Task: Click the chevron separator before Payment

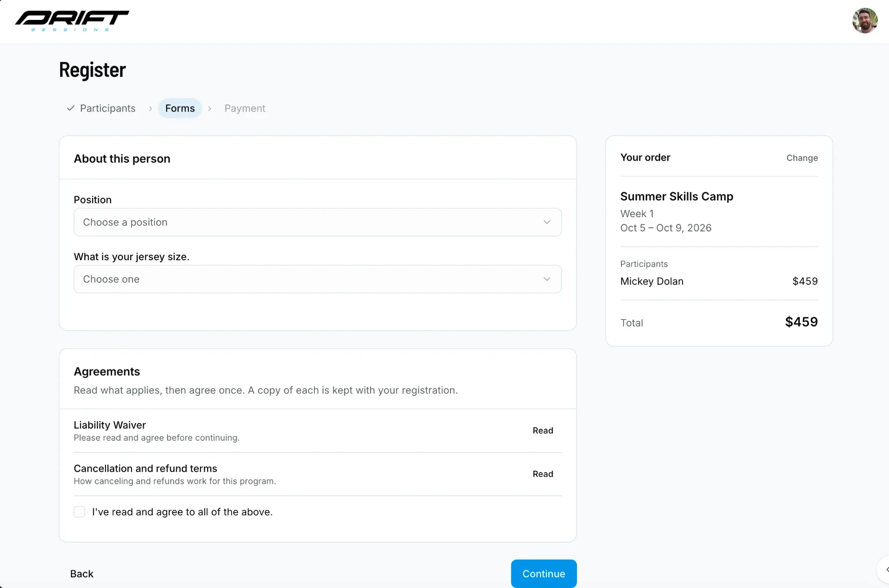Action: tap(210, 108)
